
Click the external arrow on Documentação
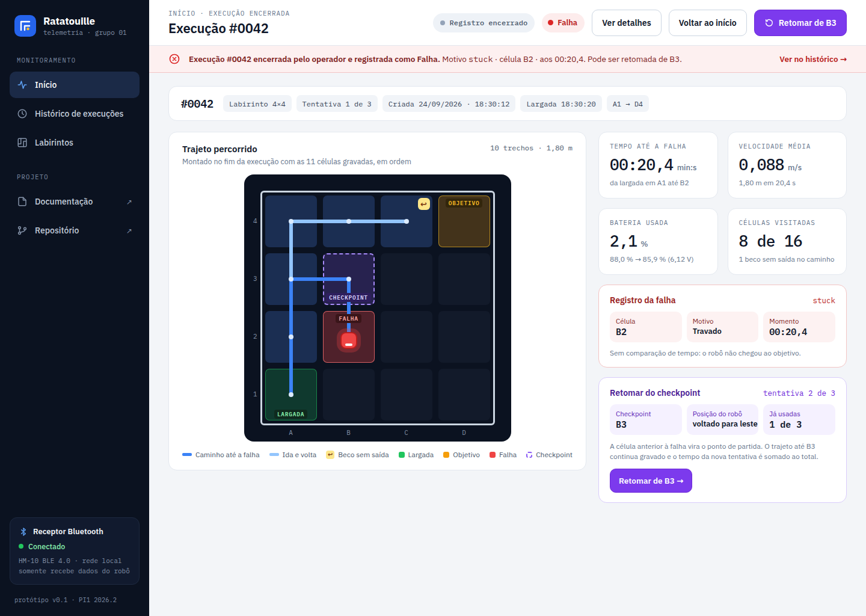click(x=129, y=202)
